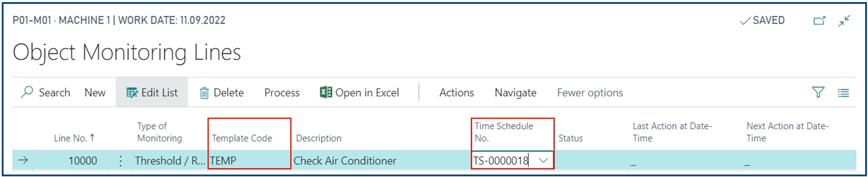
Task: Open row options three-dot menu
Action: [120, 161]
